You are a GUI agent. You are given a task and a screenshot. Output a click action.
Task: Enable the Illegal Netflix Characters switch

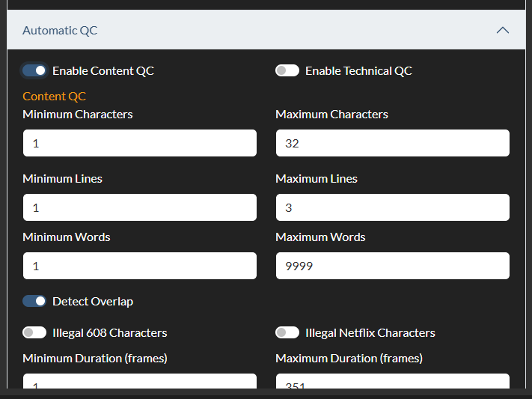point(287,332)
